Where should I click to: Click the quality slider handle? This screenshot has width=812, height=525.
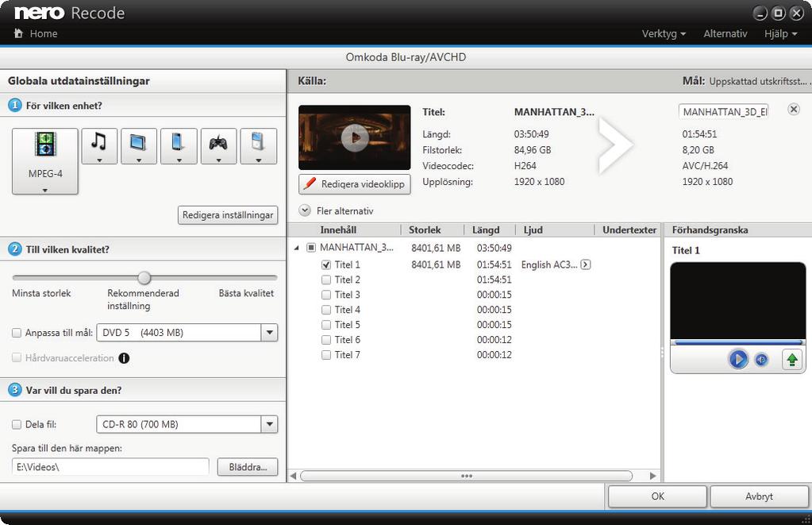[144, 278]
